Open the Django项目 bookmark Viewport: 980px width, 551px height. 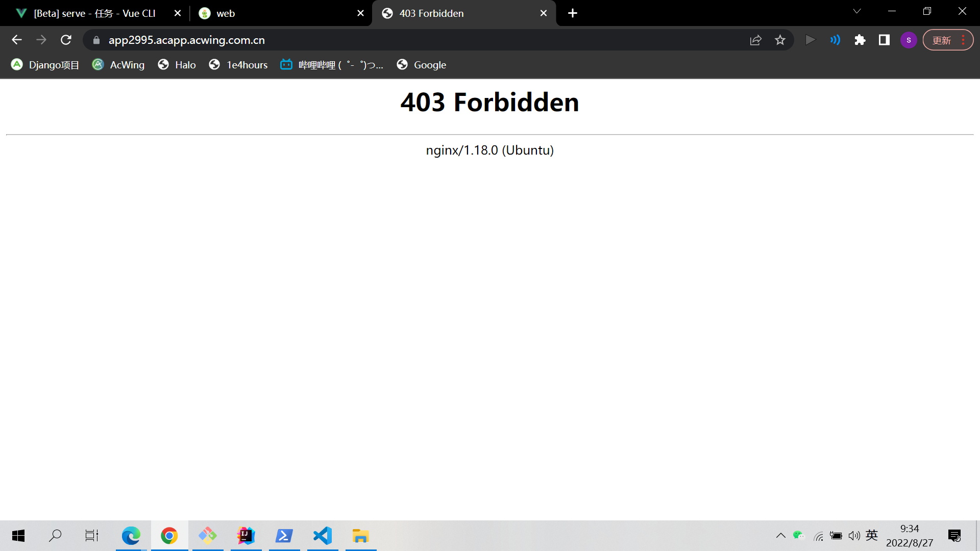click(45, 65)
